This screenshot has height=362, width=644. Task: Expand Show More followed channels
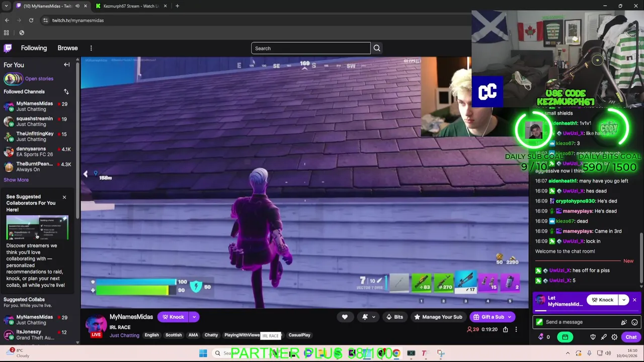point(16,180)
